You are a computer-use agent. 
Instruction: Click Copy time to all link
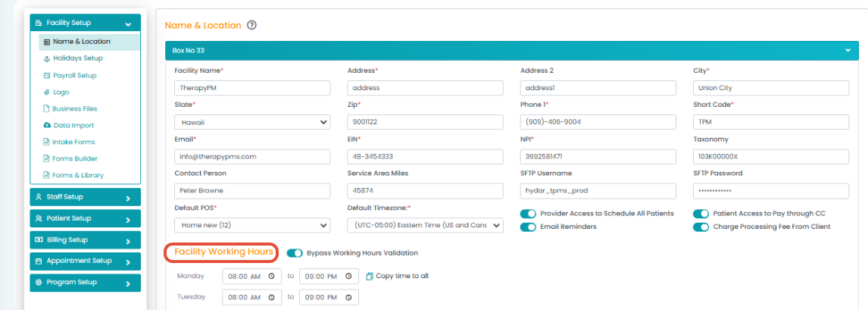tap(402, 276)
